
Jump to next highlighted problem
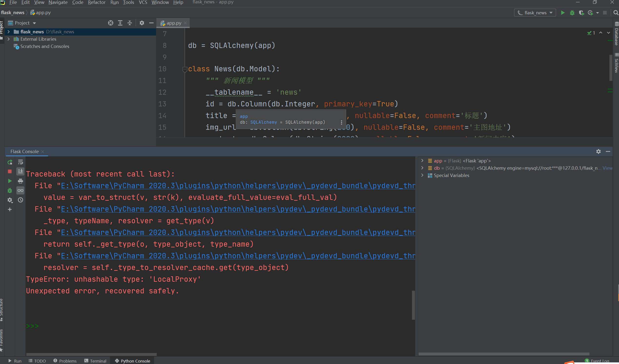coord(609,33)
